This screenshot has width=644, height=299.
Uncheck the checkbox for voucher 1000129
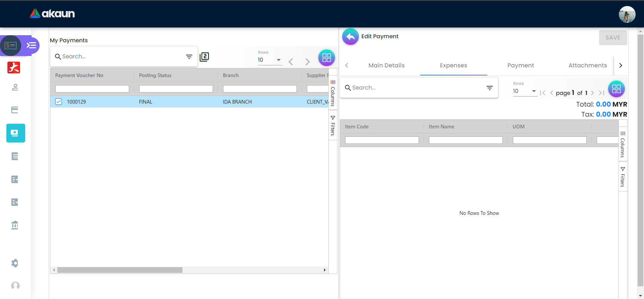[x=59, y=102]
